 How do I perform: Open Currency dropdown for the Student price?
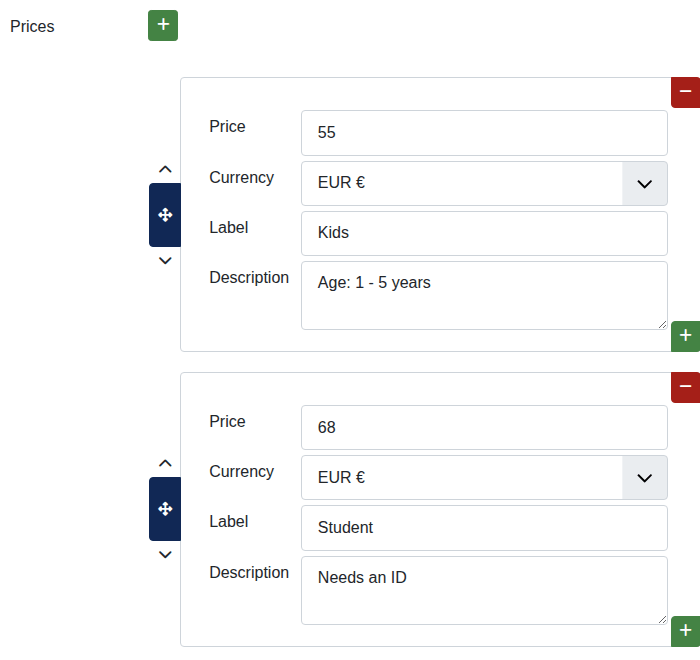(x=644, y=477)
